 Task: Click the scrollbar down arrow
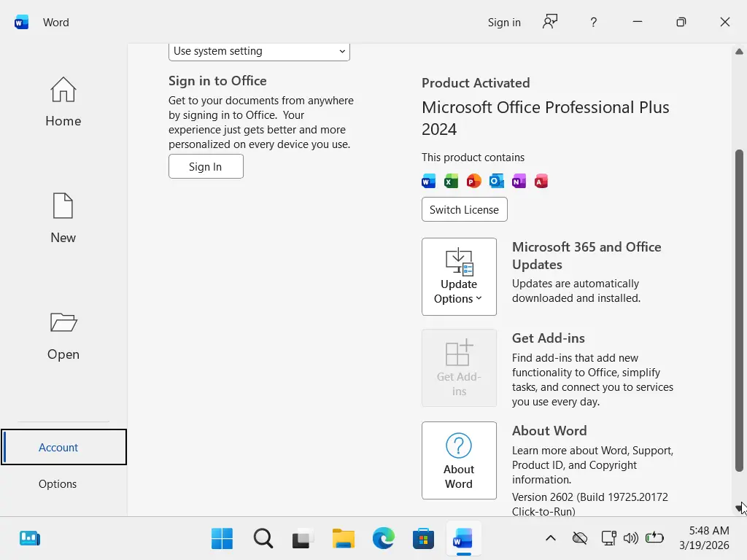tap(739, 508)
